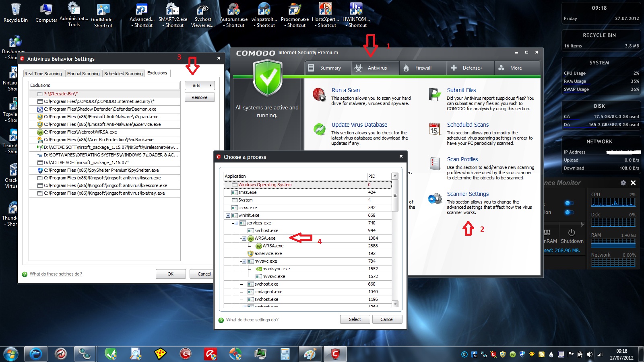Select the DefenderDaemon.exe exclusion entry
The width and height of the screenshot is (644, 362).
pyautogui.click(x=105, y=109)
